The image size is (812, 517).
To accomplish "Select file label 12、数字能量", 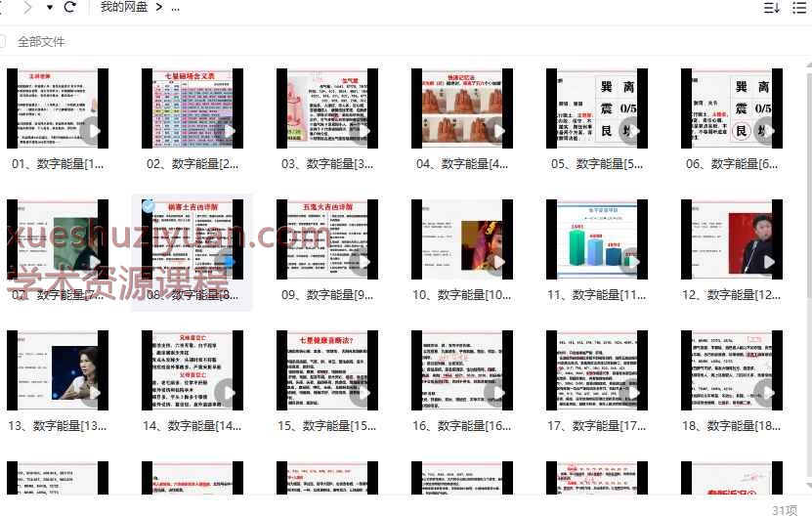I will [731, 295].
